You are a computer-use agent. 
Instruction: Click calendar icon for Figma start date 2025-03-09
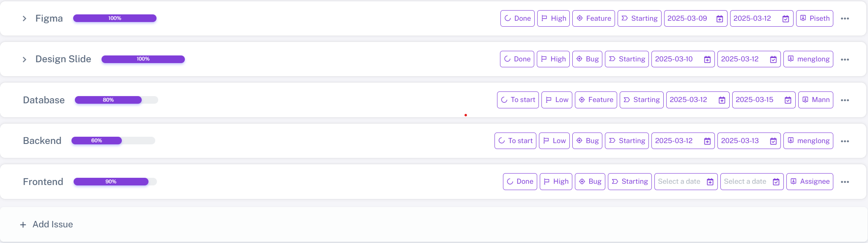720,19
